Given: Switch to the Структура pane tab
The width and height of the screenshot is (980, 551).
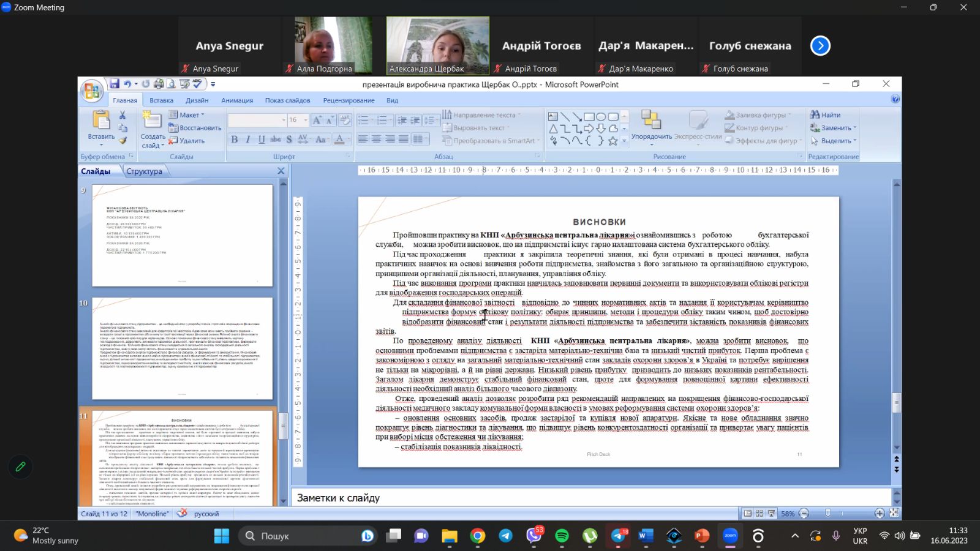Looking at the screenshot, I should click(144, 171).
